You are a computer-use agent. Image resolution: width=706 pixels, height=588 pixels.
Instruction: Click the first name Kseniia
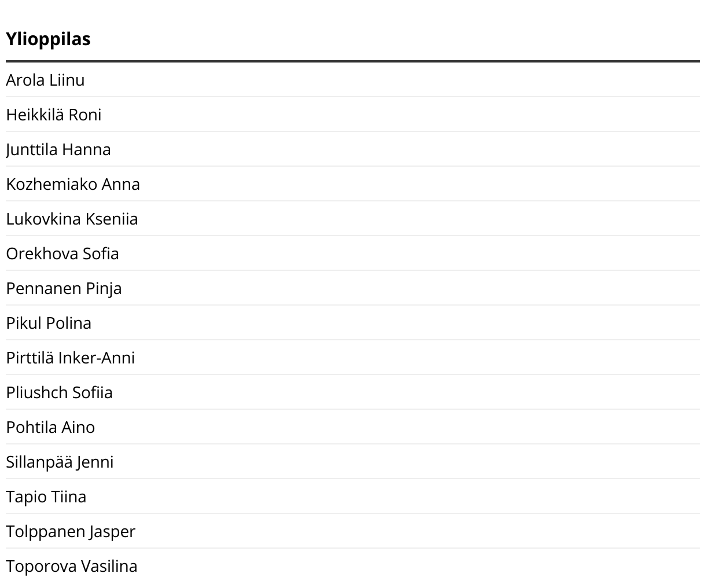(112, 219)
